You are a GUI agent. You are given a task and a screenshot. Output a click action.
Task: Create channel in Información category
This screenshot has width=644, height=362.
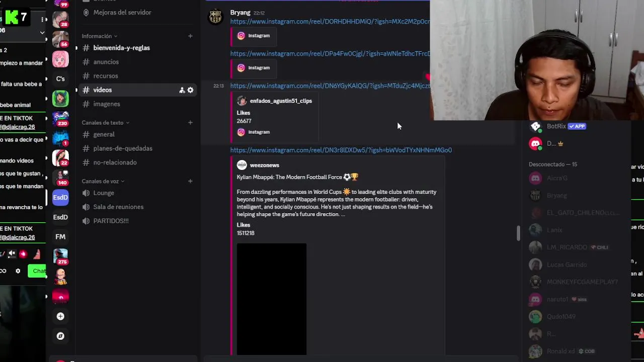pyautogui.click(x=190, y=36)
